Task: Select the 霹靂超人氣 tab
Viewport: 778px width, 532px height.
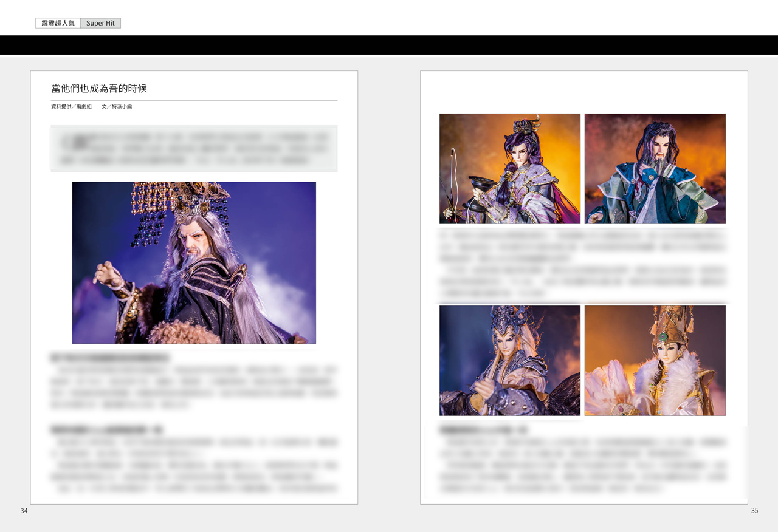Action: pyautogui.click(x=58, y=23)
